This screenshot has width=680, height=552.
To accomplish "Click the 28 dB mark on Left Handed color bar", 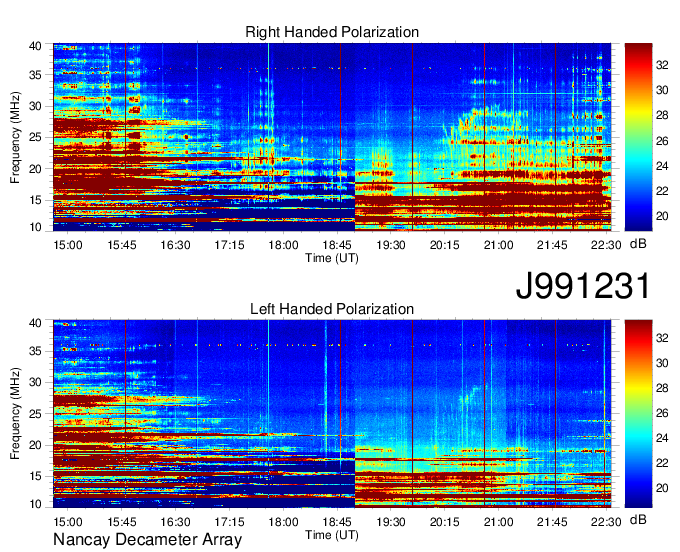I will (662, 388).
